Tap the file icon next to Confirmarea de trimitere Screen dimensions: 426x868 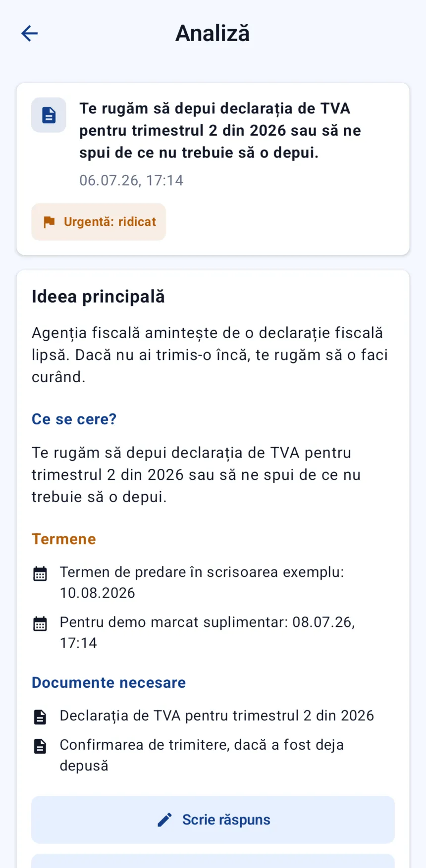(40, 746)
